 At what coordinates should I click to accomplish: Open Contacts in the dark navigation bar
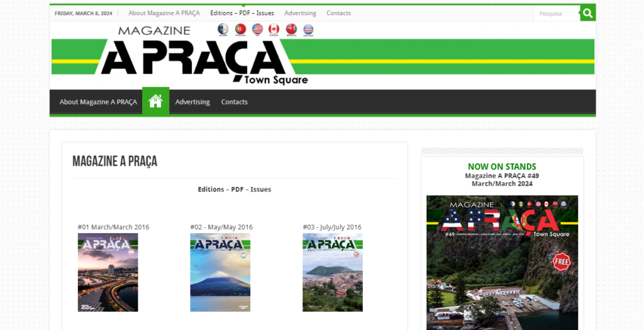(x=234, y=102)
